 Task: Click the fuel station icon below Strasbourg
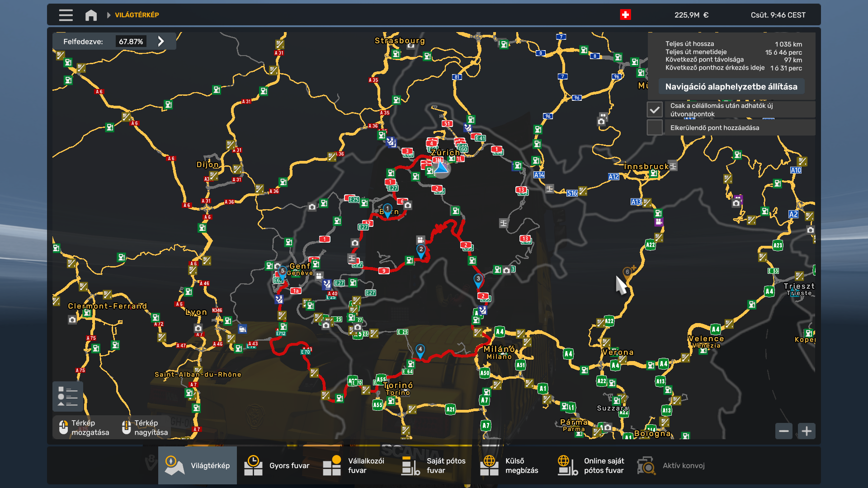click(396, 54)
